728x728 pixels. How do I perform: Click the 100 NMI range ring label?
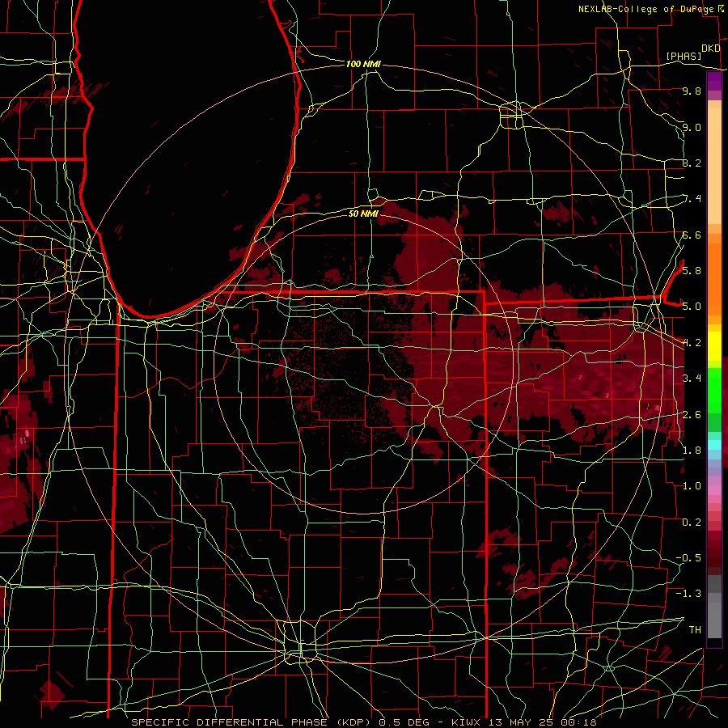[363, 64]
